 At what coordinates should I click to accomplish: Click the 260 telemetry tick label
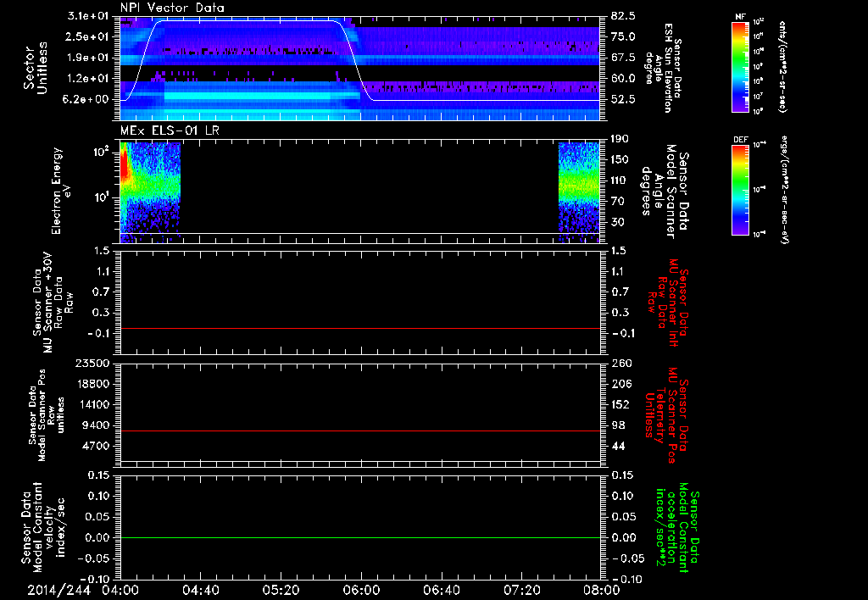click(621, 364)
